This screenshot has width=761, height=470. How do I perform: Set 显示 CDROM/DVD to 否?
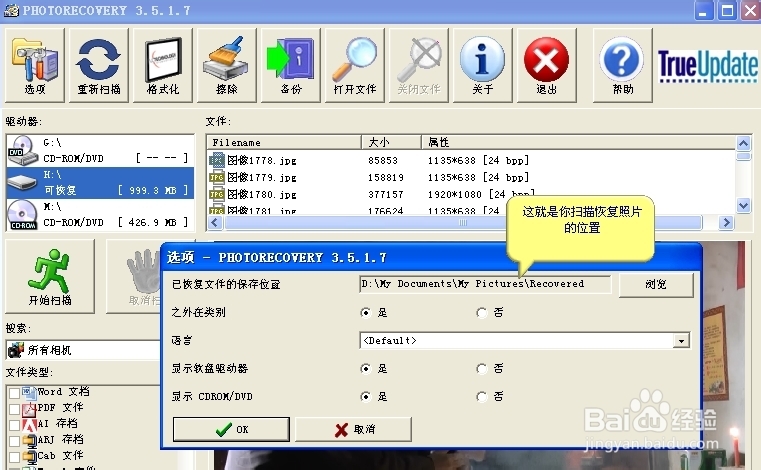[481, 397]
